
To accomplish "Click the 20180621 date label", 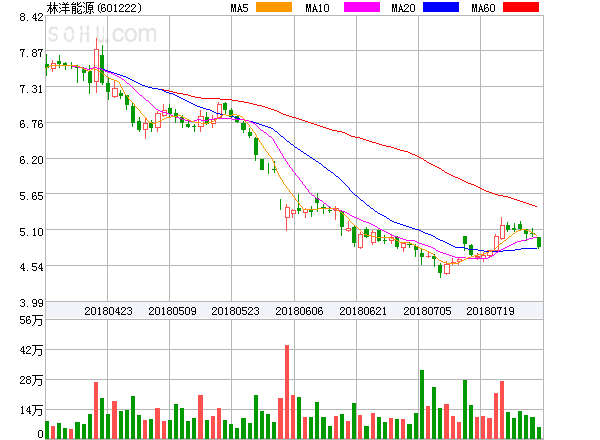I will [x=363, y=311].
